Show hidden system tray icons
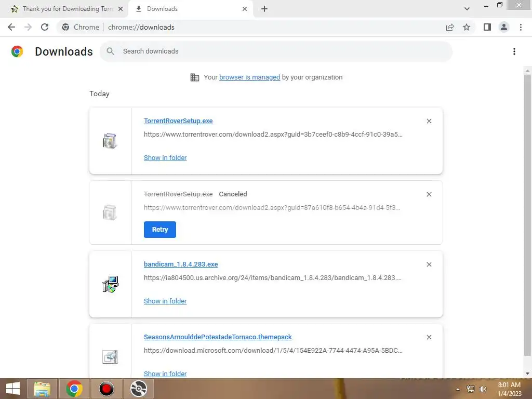 click(458, 389)
